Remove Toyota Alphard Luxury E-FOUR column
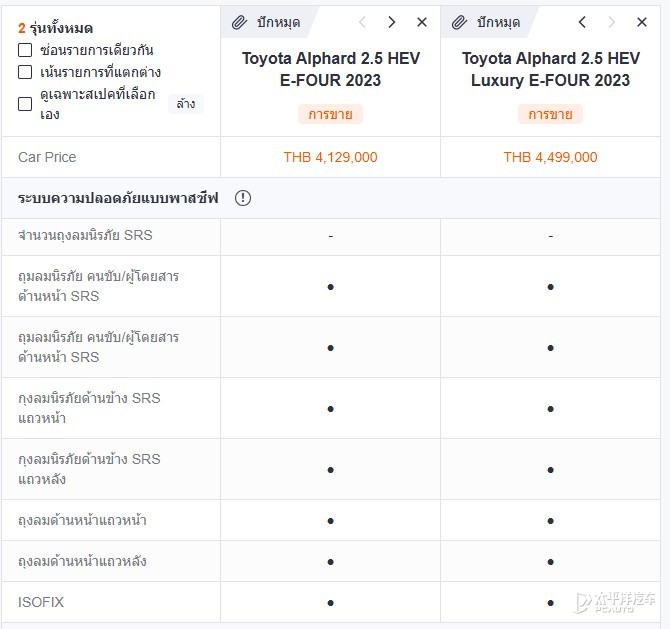This screenshot has height=629, width=670. click(x=642, y=22)
